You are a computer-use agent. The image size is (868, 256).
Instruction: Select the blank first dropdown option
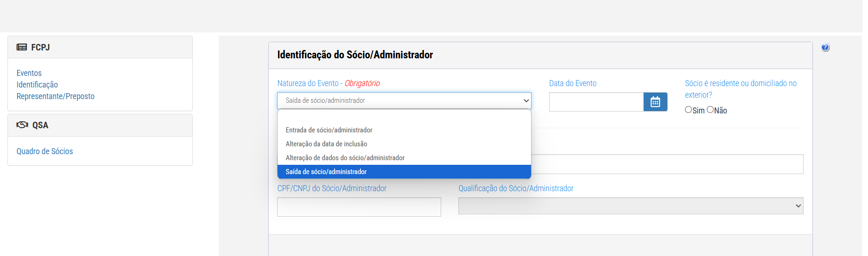pyautogui.click(x=404, y=117)
